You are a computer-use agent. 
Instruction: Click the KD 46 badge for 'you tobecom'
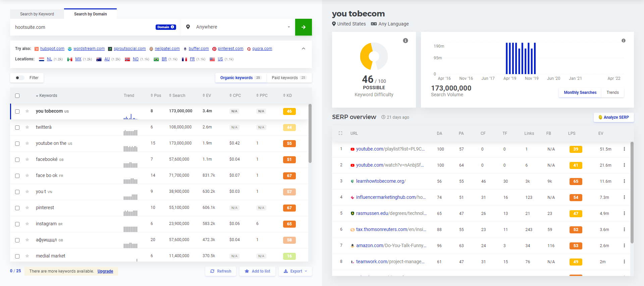point(289,111)
